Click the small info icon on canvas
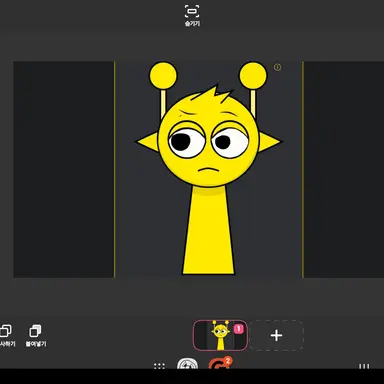The height and width of the screenshot is (384, 384). pyautogui.click(x=277, y=67)
